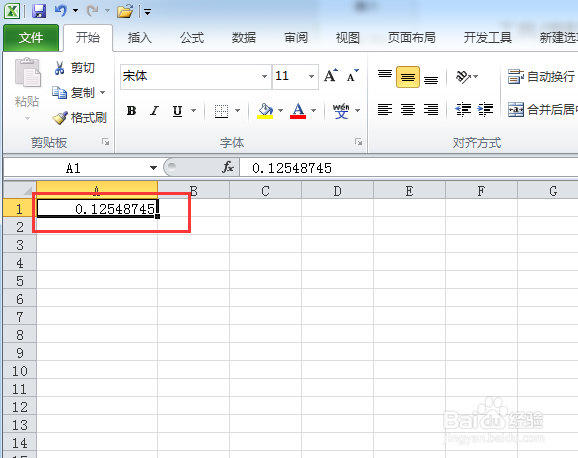
Task: Select column C header
Action: pos(265,191)
